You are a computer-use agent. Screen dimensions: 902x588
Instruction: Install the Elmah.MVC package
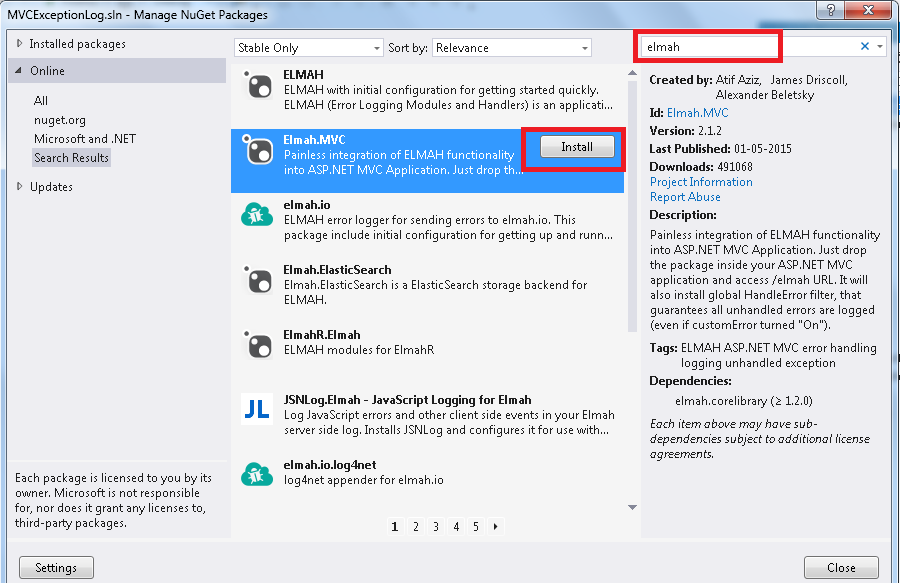(577, 147)
